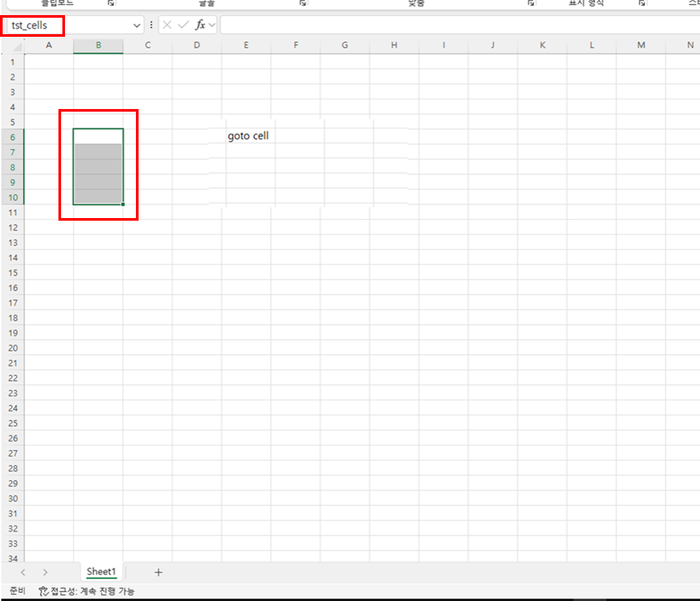The height and width of the screenshot is (601, 700).
Task: Click the accessibility checker icon in the status bar
Action: coord(43,591)
